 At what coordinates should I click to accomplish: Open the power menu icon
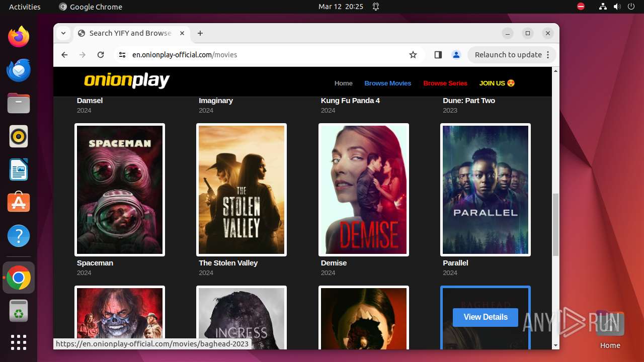click(x=631, y=7)
